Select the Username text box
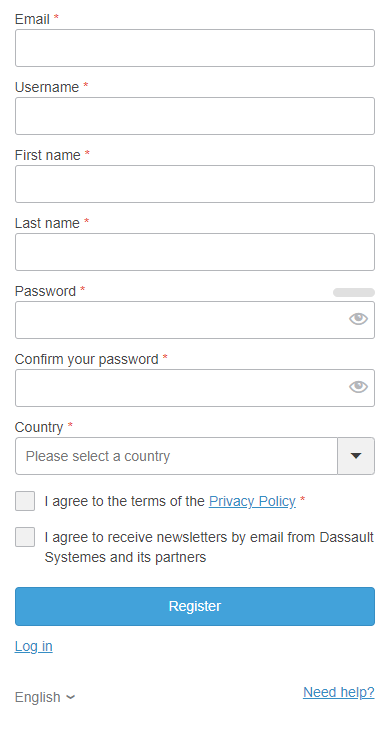The height and width of the screenshot is (744, 392). 195,116
